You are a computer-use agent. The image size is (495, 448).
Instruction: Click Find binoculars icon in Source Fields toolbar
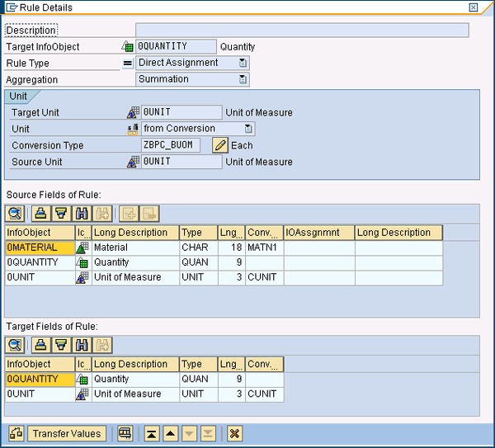click(x=81, y=214)
